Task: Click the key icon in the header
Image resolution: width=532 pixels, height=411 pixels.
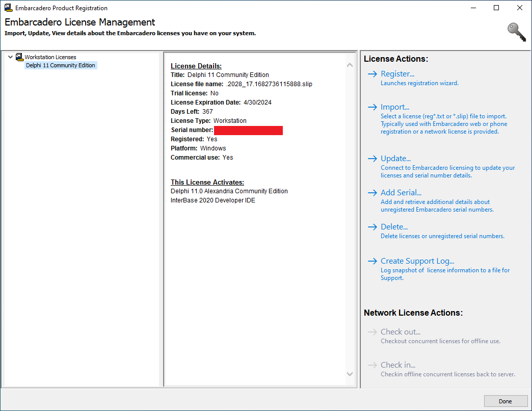Action: click(516, 32)
